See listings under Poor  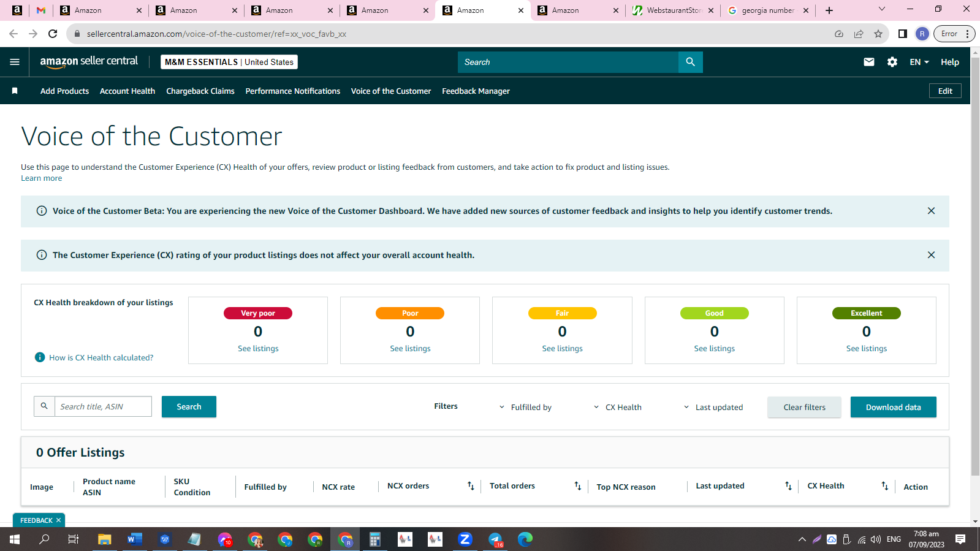pos(410,349)
